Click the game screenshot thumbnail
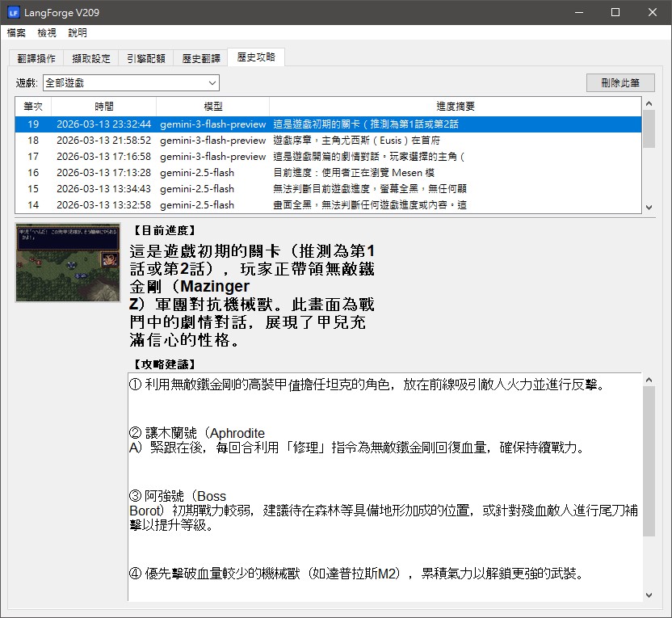 coord(68,263)
